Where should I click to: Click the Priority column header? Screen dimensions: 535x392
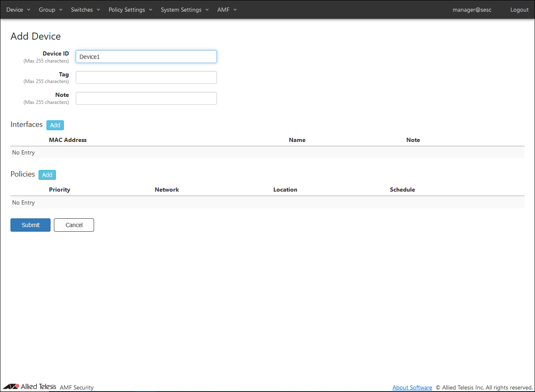pos(59,190)
